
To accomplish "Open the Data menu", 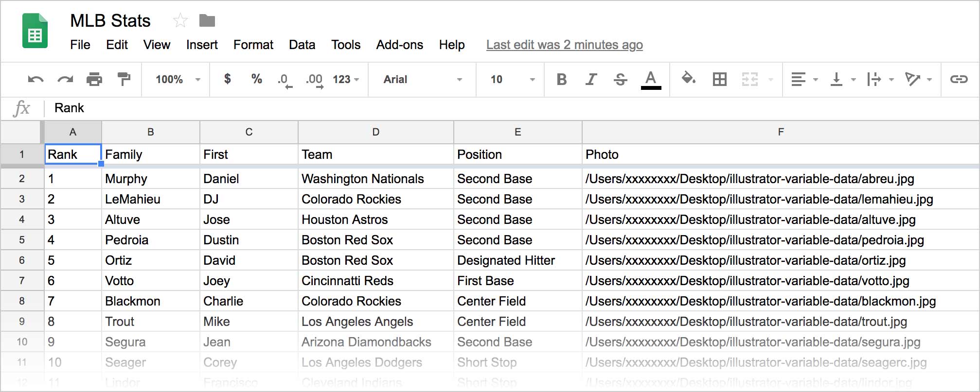I will [302, 45].
